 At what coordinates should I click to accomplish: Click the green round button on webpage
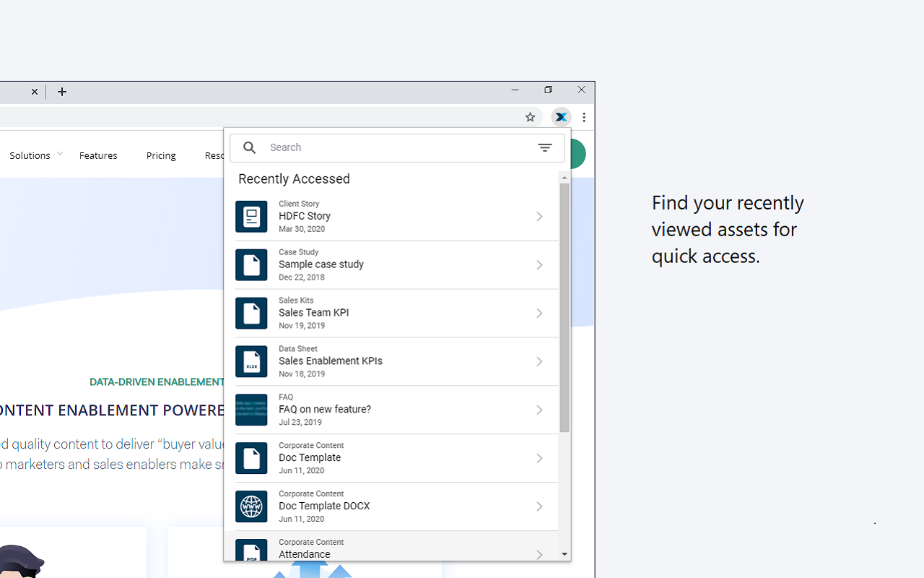(x=577, y=154)
